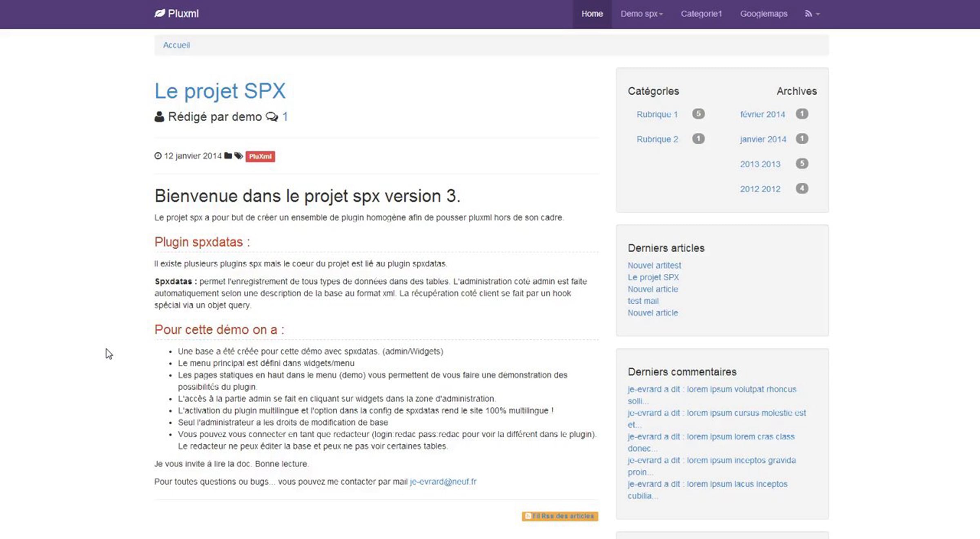Image resolution: width=980 pixels, height=539 pixels.
Task: Expand the Demo spx dropdown menu
Action: pyautogui.click(x=641, y=14)
